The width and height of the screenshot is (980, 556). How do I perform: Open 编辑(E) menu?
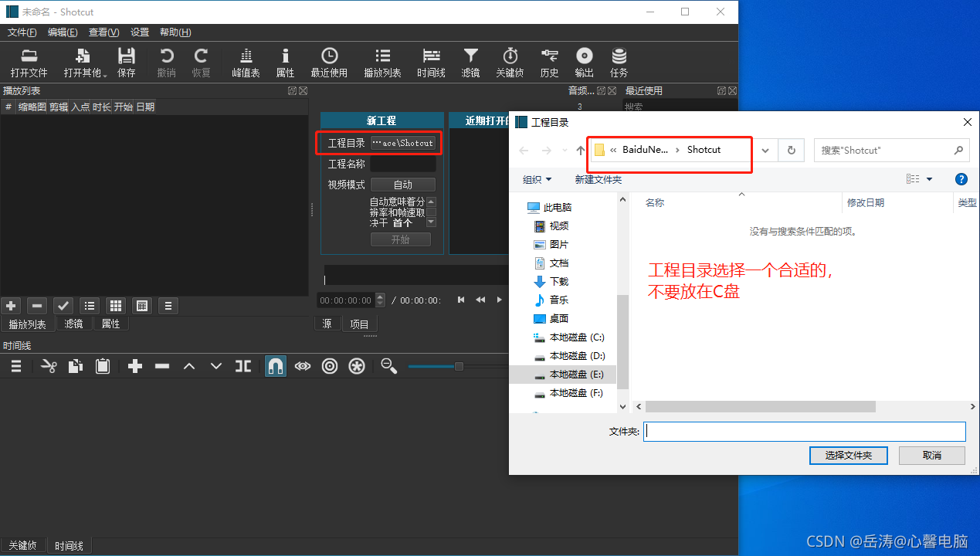(63, 32)
